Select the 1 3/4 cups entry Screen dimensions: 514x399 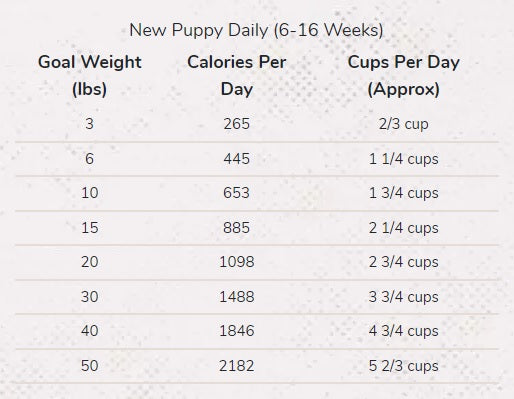404,193
